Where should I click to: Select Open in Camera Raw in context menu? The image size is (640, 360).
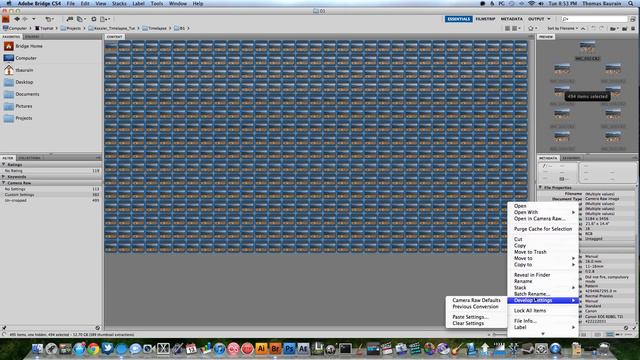pos(542,219)
